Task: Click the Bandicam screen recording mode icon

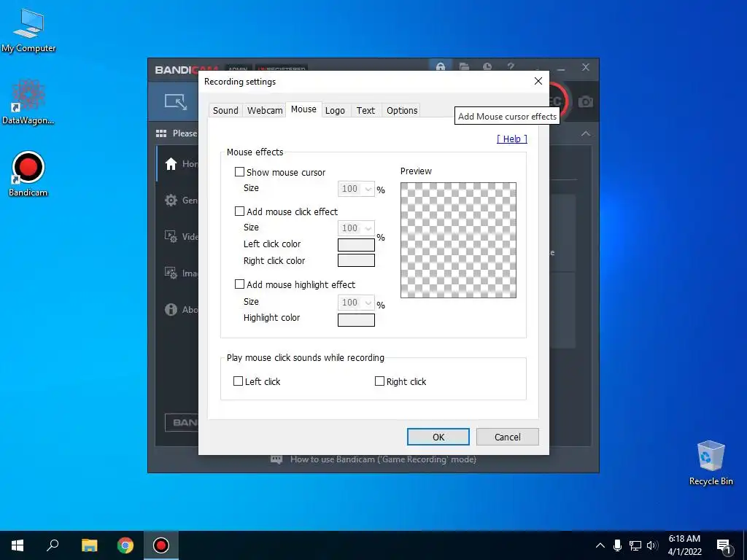Action: tap(176, 101)
